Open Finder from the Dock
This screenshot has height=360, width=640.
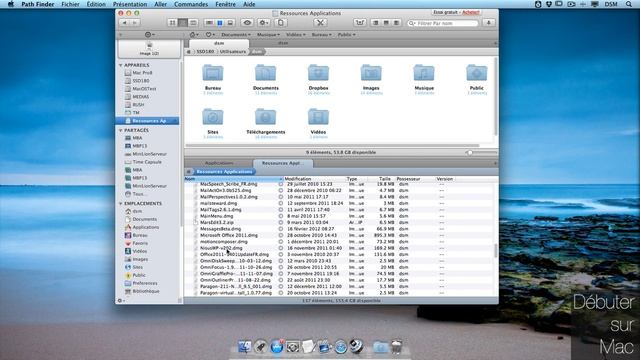[x=244, y=347]
